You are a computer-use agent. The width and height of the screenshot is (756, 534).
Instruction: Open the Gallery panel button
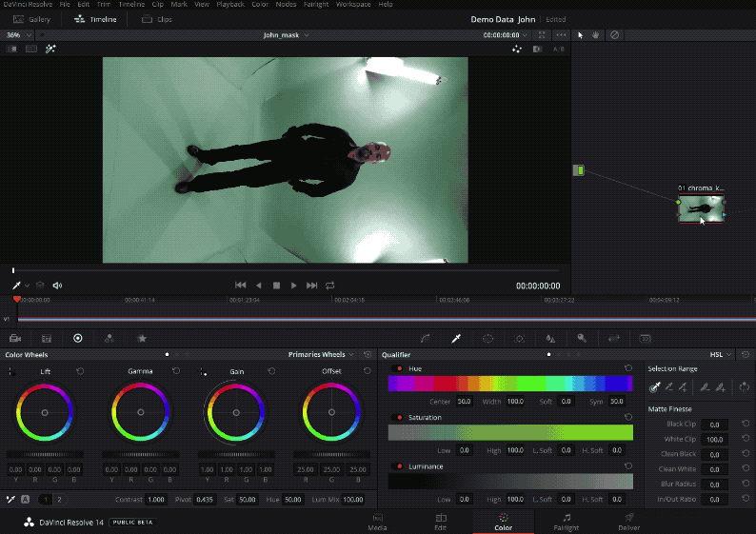pyautogui.click(x=31, y=19)
